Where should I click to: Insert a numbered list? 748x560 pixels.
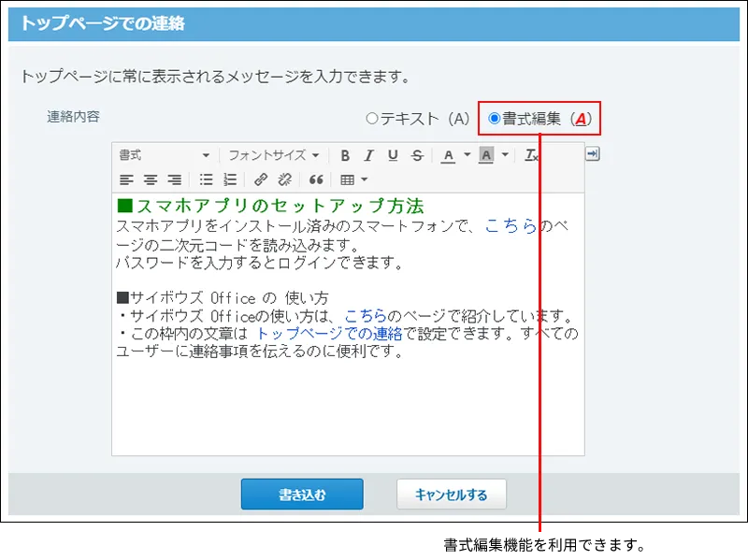[x=230, y=179]
